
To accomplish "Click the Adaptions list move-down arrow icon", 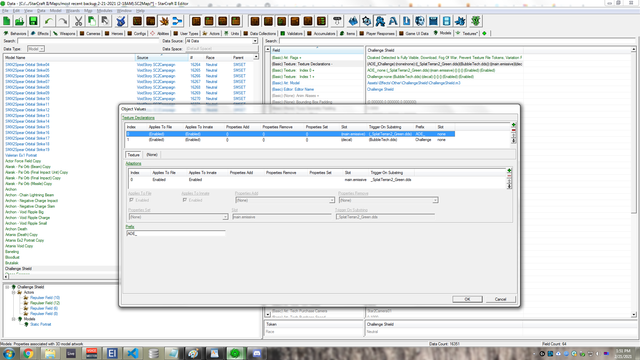I will [509, 186].
